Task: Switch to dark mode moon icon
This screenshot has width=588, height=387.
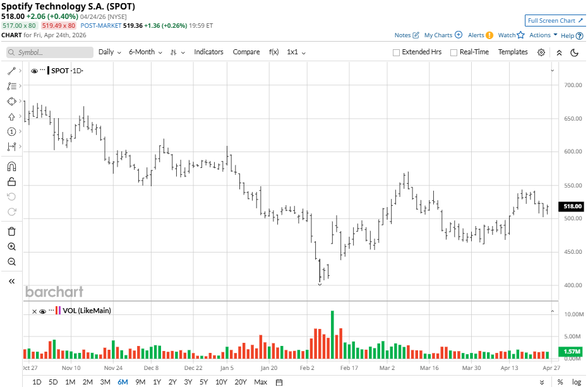Action: (x=574, y=52)
